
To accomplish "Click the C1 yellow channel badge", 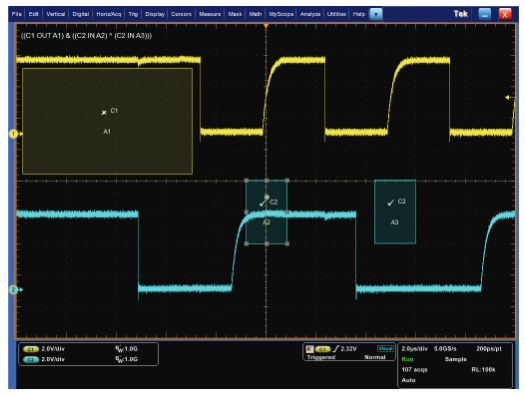I will [30, 349].
